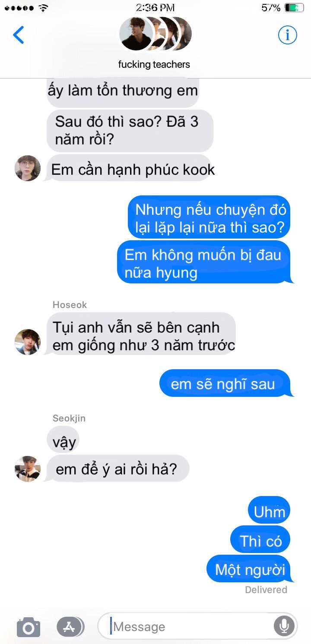The height and width of the screenshot is (644, 311).
Task: Tap Seokjin's avatar picture
Action: 28,469
